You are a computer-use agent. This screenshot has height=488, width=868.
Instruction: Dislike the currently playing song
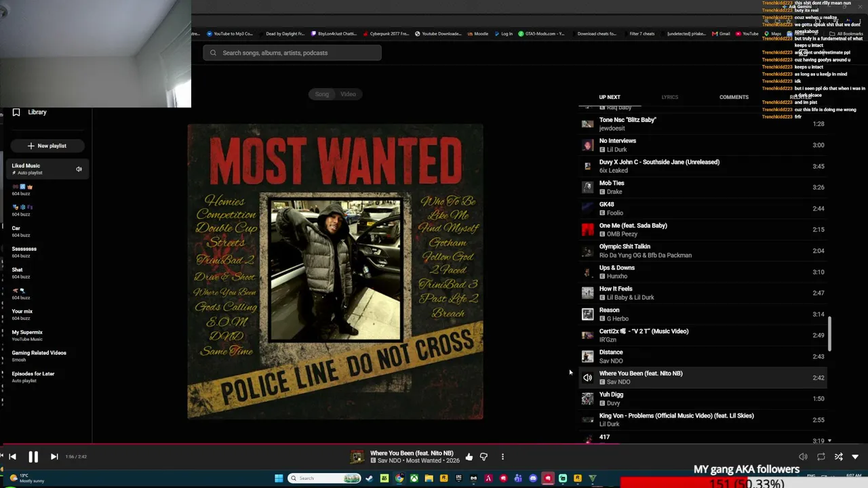pyautogui.click(x=484, y=457)
